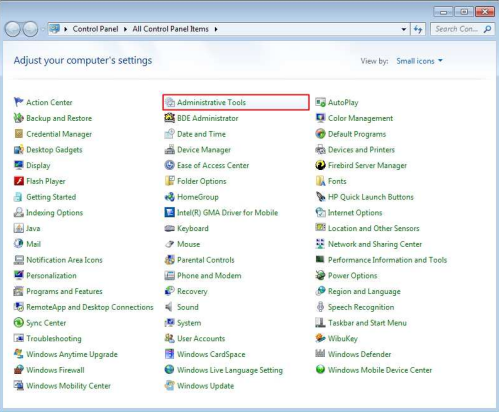The image size is (499, 412).
Task: Click the Java icon
Action: pos(19,228)
